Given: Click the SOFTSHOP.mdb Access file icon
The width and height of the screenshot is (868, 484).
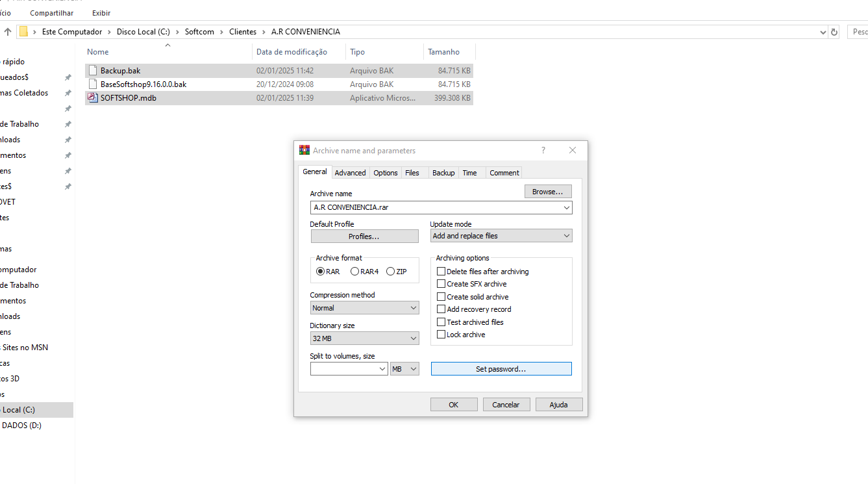Looking at the screenshot, I should click(92, 98).
